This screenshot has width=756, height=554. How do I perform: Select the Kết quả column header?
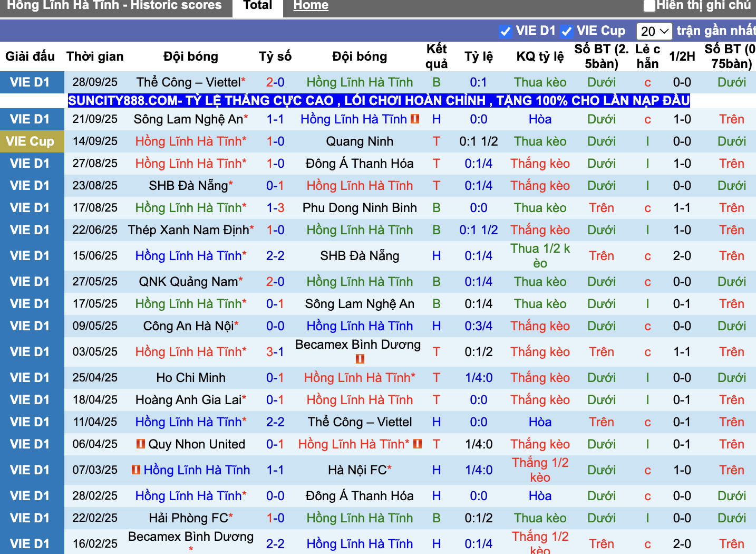[437, 56]
